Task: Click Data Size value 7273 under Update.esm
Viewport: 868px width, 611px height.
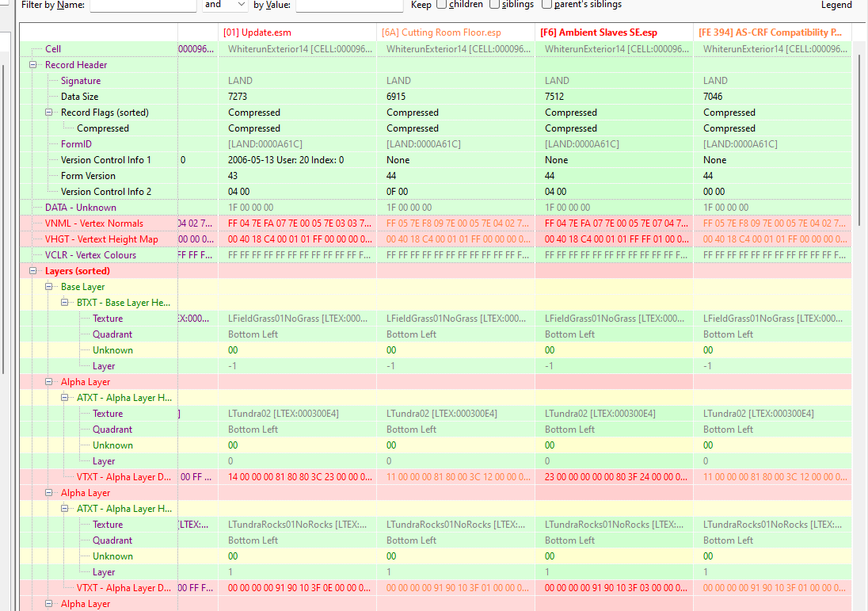Action: click(x=238, y=97)
